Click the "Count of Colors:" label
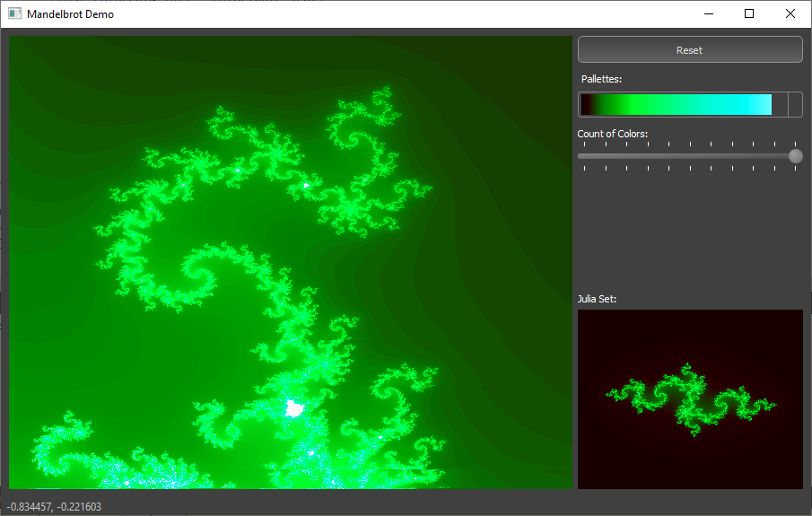Viewport: 812px width, 516px height. (x=612, y=134)
